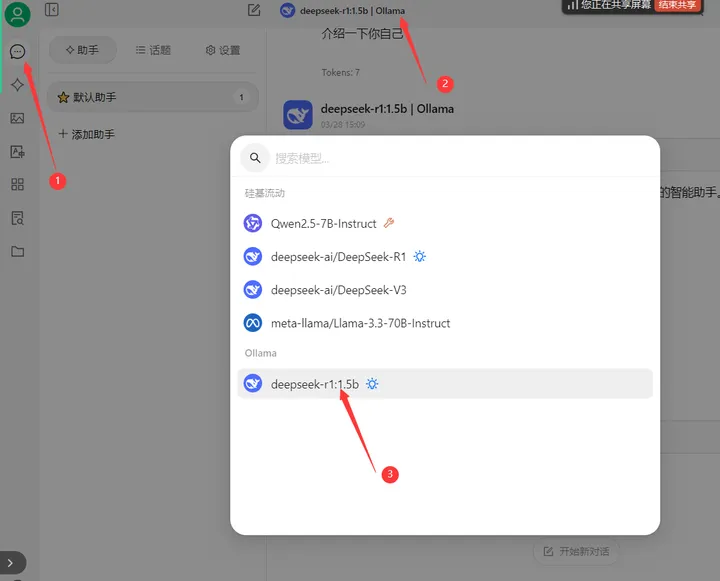Open the chat assistant sidebar icon
The width and height of the screenshot is (720, 581).
(17, 51)
